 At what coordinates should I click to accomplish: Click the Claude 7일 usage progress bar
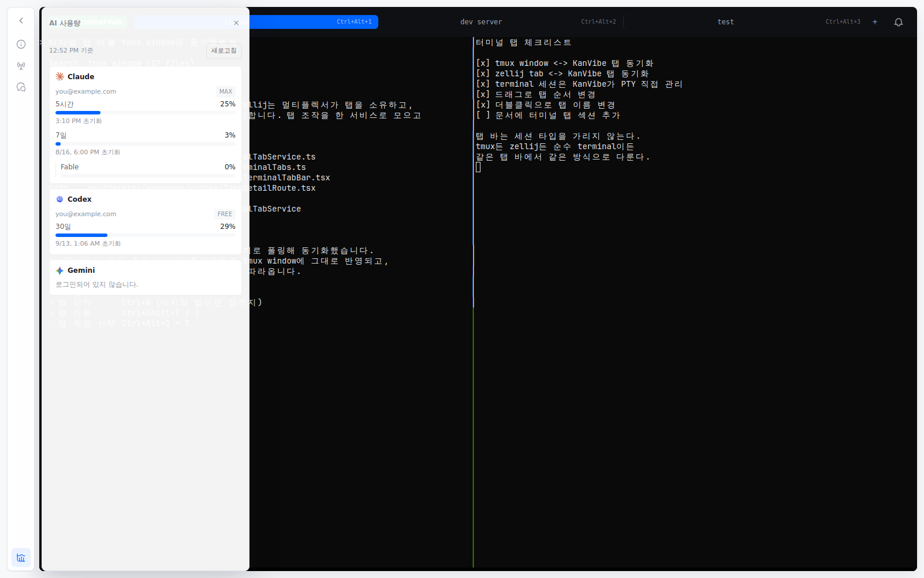[x=146, y=144]
